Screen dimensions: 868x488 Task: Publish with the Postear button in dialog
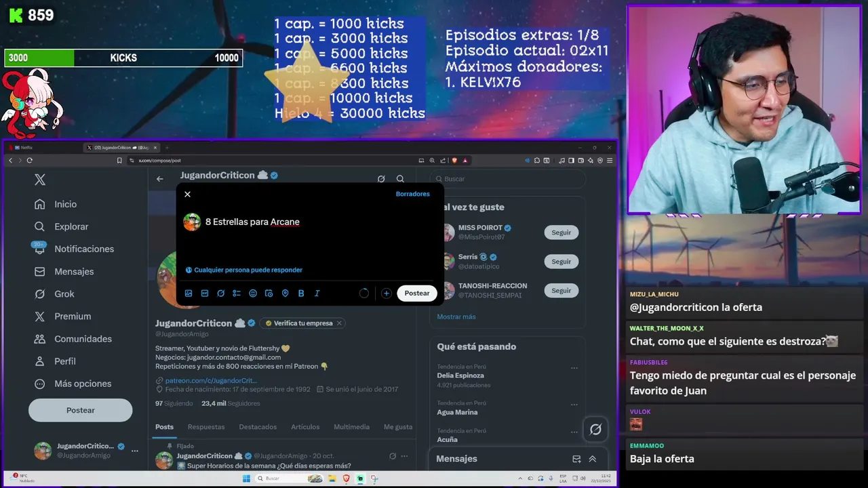(x=417, y=293)
